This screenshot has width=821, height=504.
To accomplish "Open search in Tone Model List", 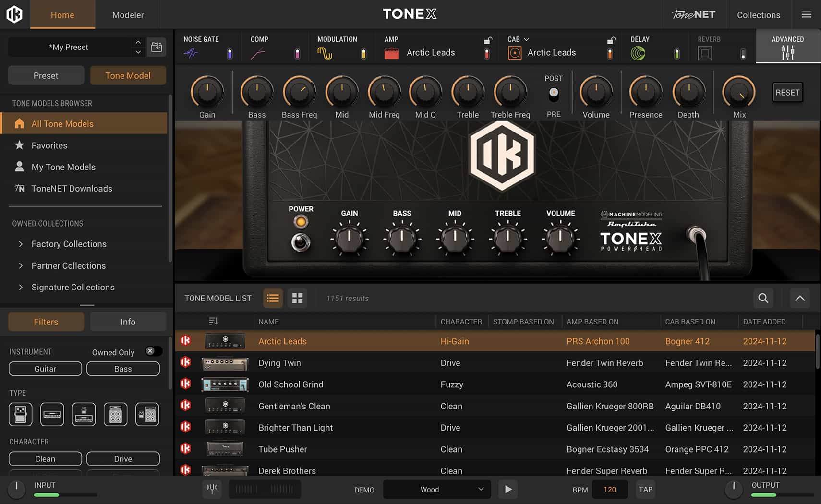I will [x=763, y=298].
